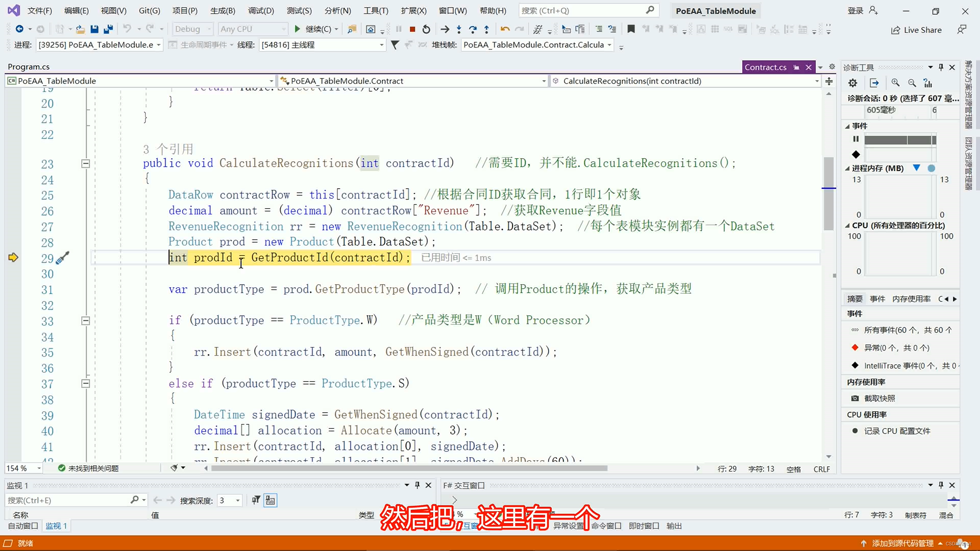Open the CalculateRecognitions member dropdown
Screen dimensions: 980x551
[x=685, y=81]
